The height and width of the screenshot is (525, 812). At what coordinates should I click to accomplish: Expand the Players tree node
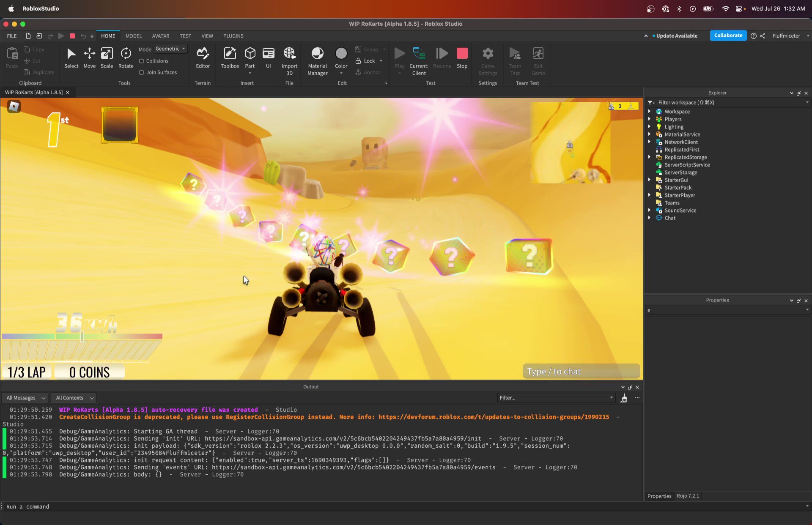click(x=649, y=119)
